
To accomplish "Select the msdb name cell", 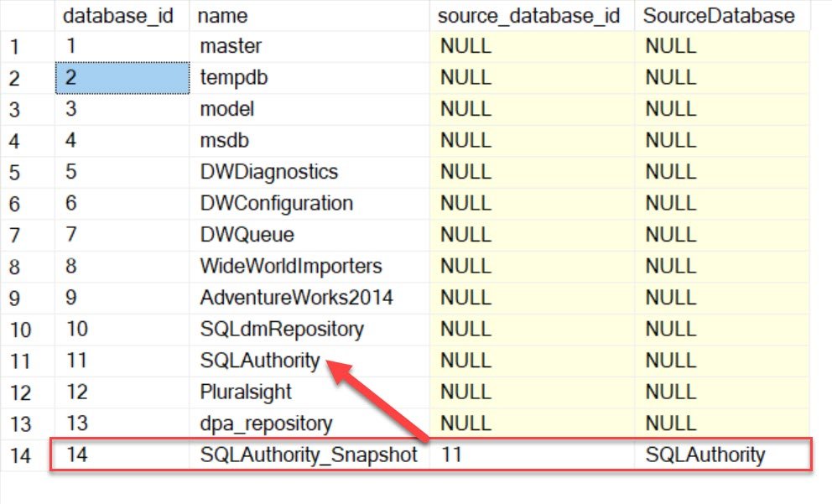I will (309, 141).
